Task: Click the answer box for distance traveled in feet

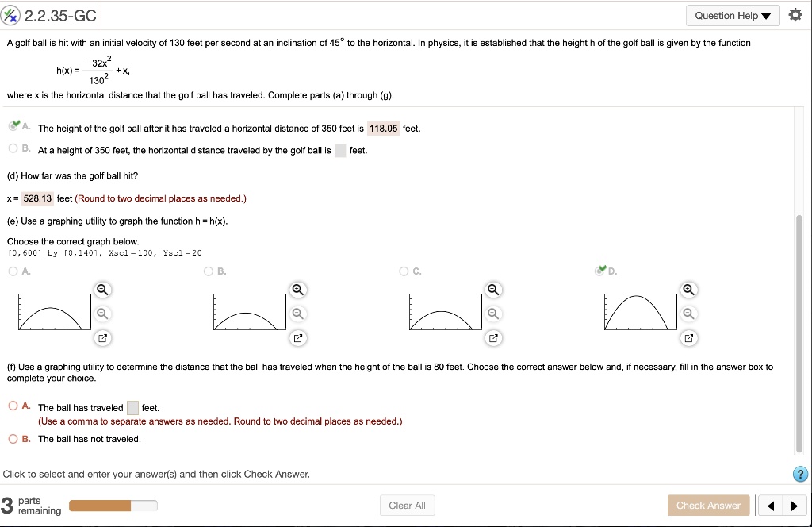Action: [132, 408]
